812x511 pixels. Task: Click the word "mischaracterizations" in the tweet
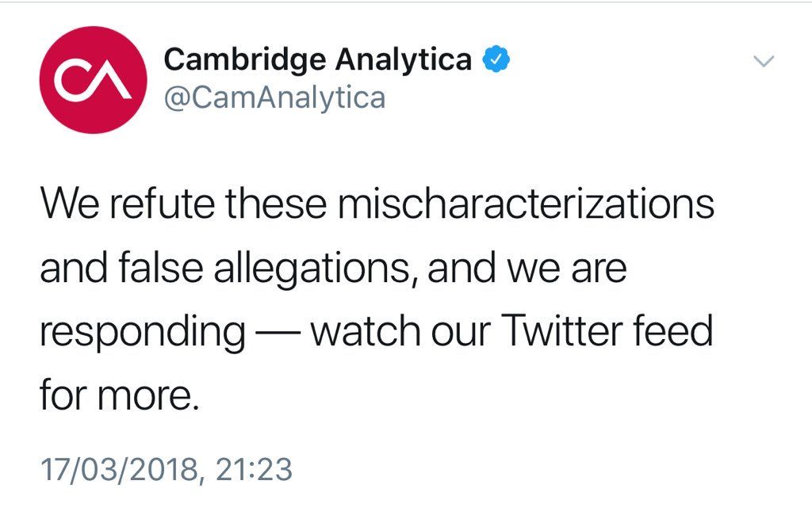click(526, 204)
